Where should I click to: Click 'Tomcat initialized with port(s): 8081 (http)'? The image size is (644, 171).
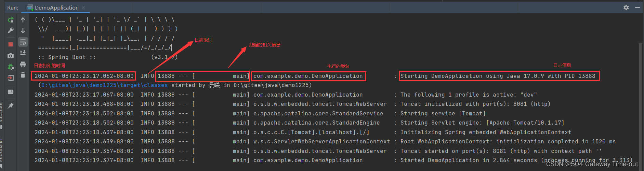(475, 104)
